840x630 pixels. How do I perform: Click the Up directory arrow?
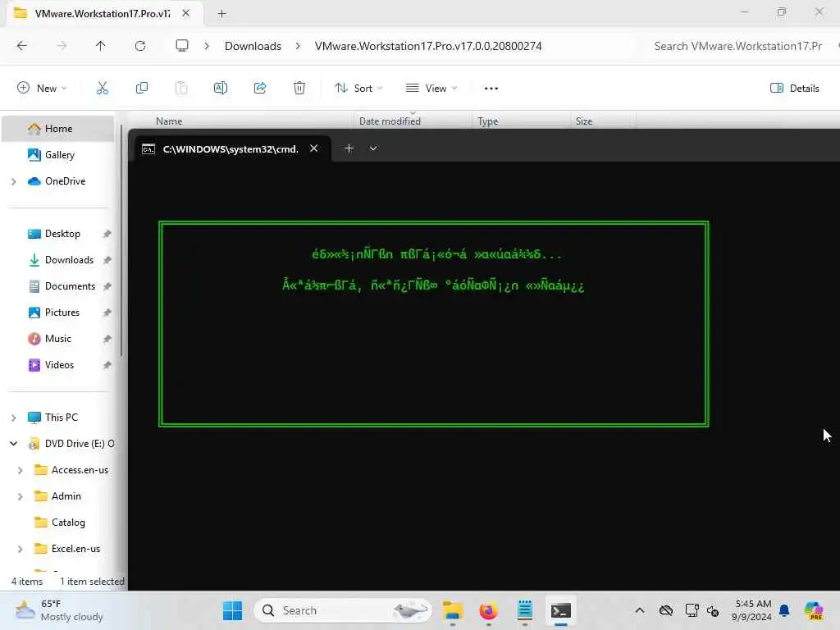coord(101,46)
